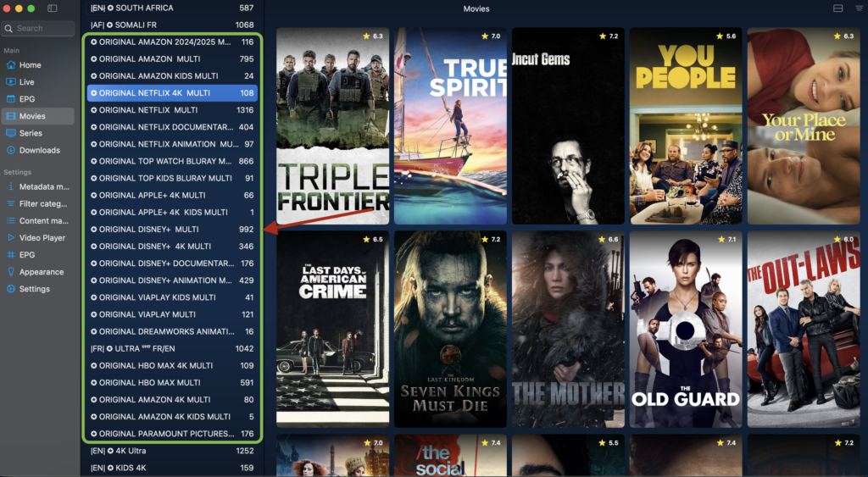
Task: Click the Settings gear icon
Action: tap(10, 289)
